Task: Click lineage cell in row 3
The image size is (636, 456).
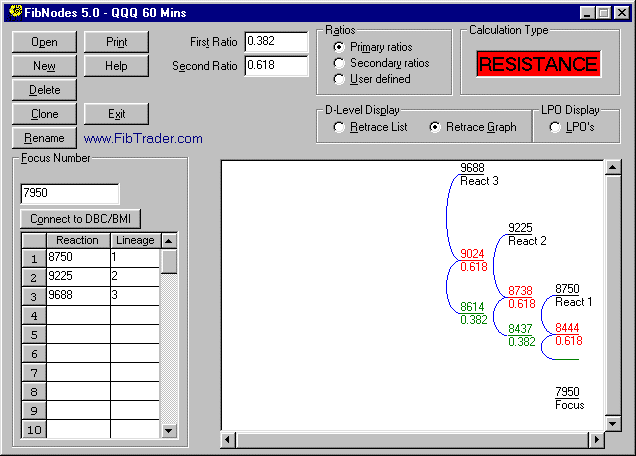Action: [135, 296]
